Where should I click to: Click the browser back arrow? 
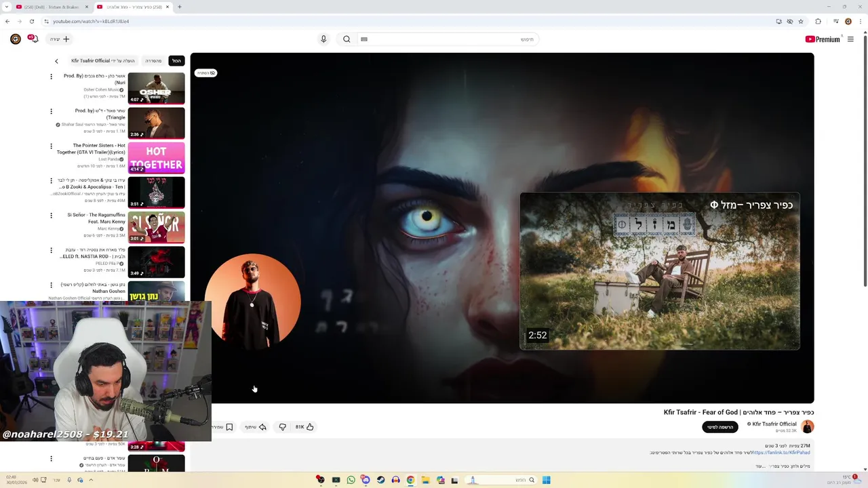pos(7,21)
